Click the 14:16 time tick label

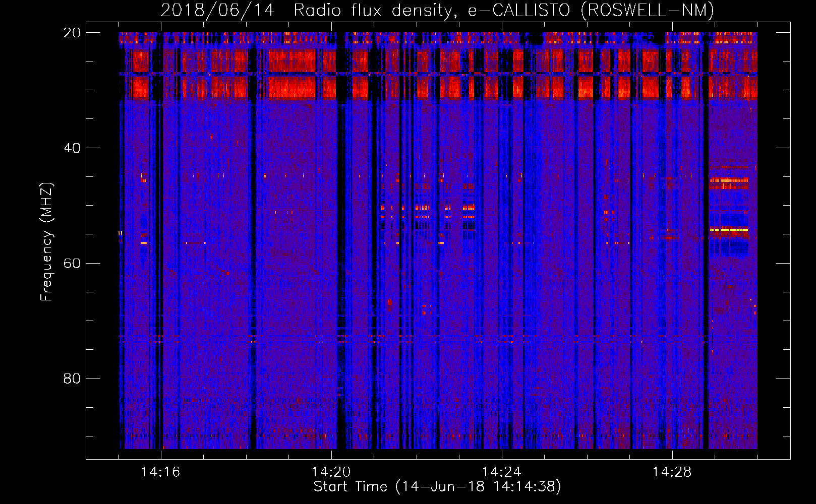point(161,472)
